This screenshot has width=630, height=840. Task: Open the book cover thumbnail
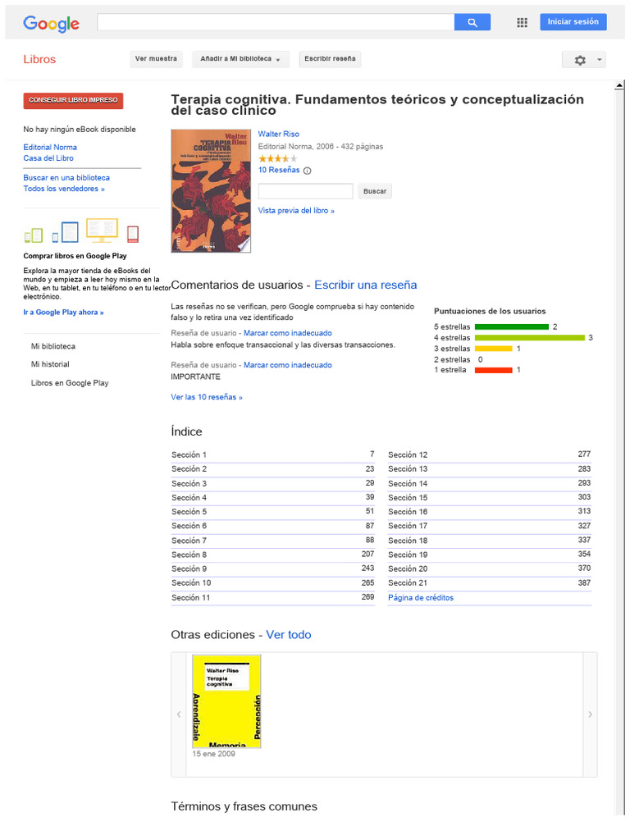pyautogui.click(x=211, y=190)
